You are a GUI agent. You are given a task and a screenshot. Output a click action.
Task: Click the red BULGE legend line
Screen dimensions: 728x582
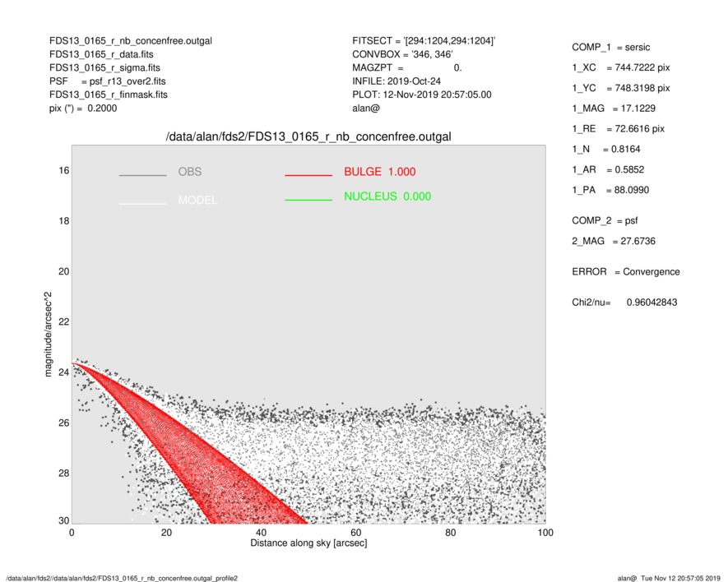pyautogui.click(x=308, y=175)
